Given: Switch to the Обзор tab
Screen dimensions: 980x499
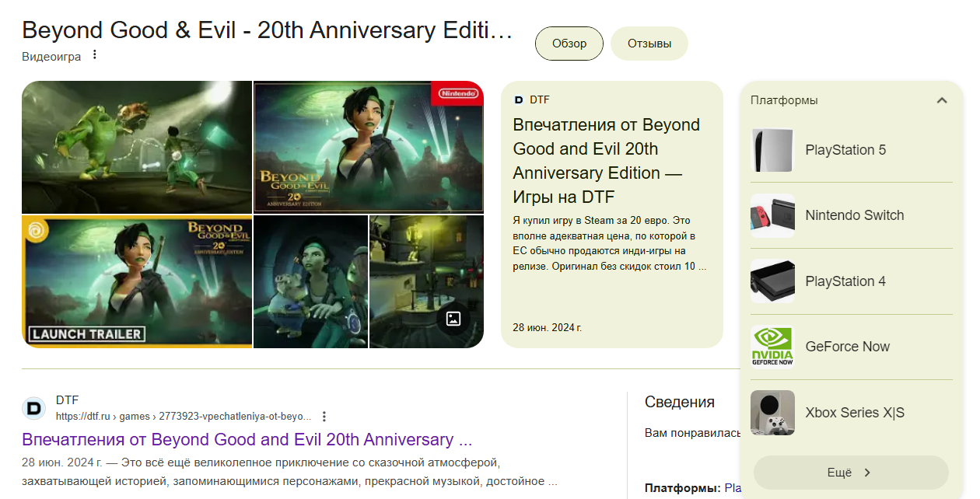Looking at the screenshot, I should click(569, 44).
